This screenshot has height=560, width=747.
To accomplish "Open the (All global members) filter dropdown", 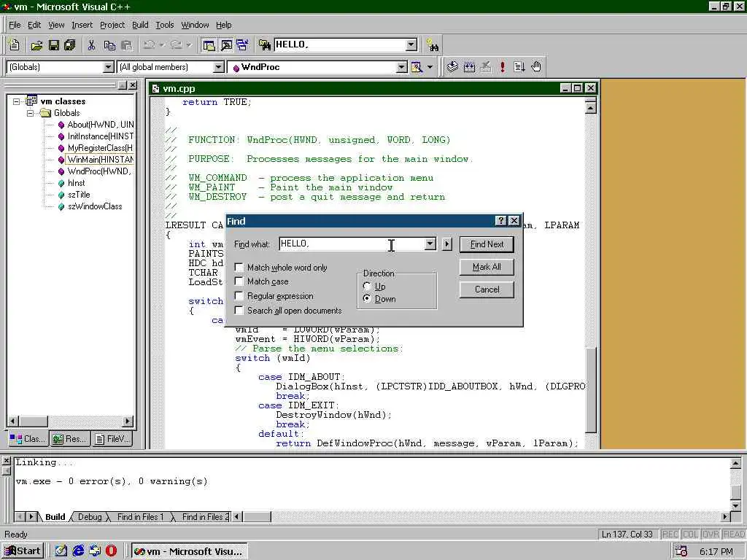I will pos(218,67).
